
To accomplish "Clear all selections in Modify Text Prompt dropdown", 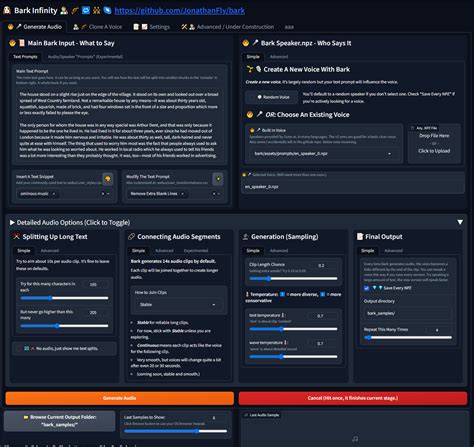I will pos(214,194).
